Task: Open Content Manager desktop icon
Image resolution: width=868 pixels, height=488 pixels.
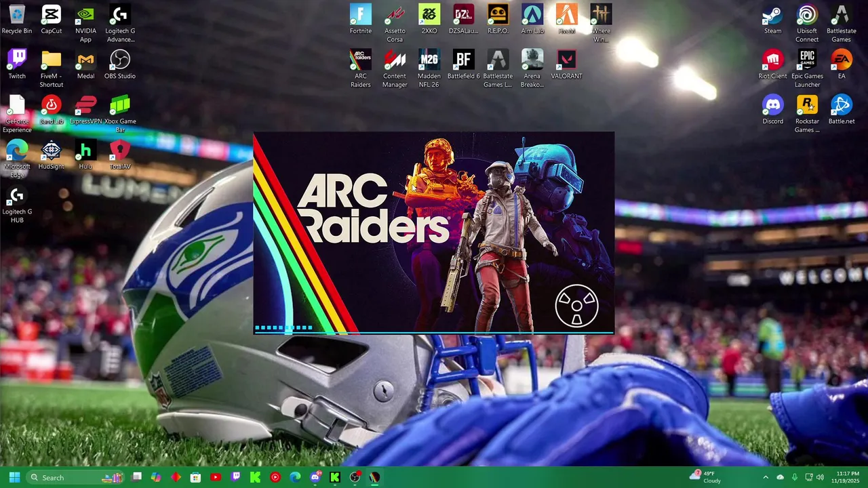Action: (x=395, y=68)
